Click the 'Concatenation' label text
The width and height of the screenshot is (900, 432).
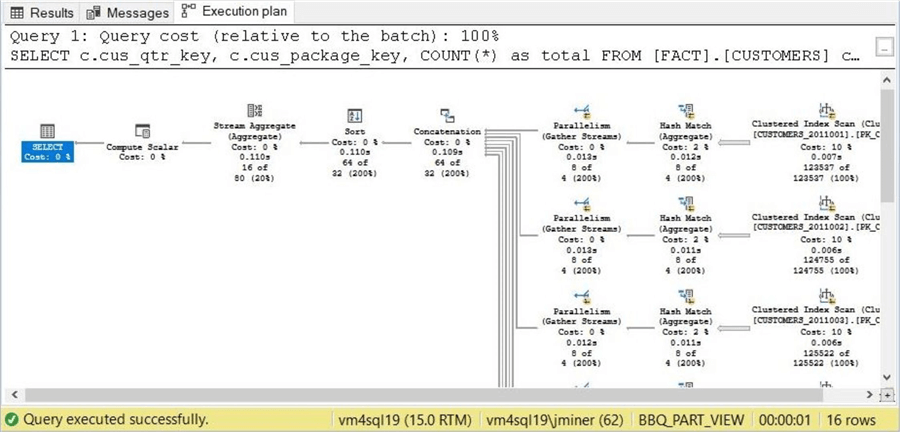pos(447,131)
